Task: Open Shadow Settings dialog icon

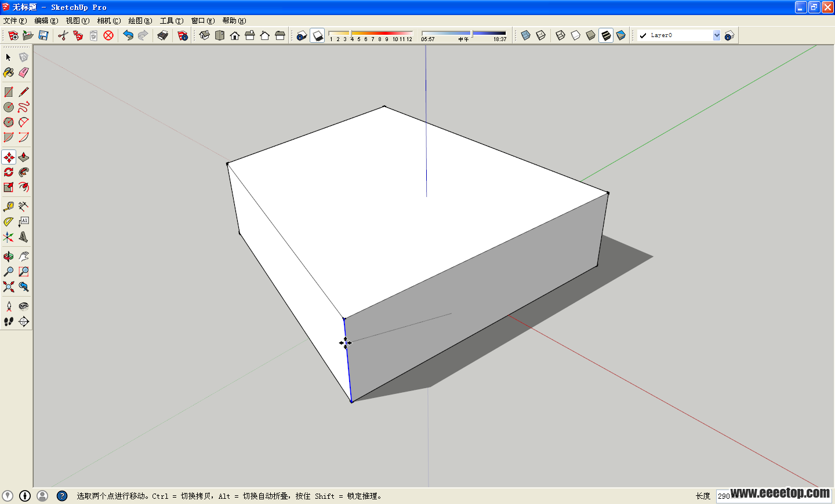Action: click(302, 35)
